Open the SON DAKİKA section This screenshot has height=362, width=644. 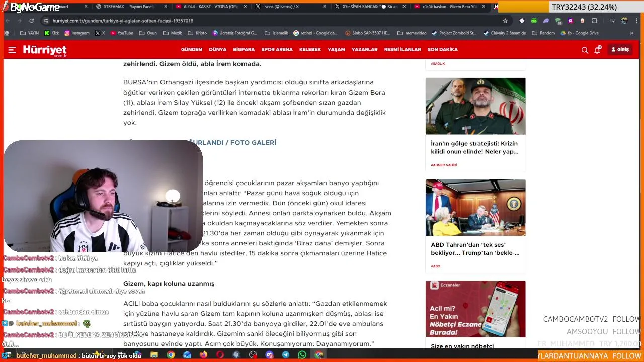pyautogui.click(x=443, y=50)
